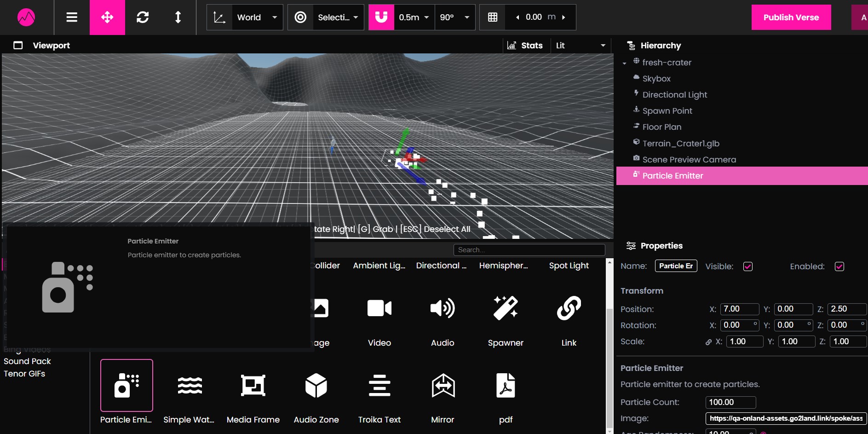The width and height of the screenshot is (868, 434).
Task: Click Properties panel header
Action: (x=661, y=246)
